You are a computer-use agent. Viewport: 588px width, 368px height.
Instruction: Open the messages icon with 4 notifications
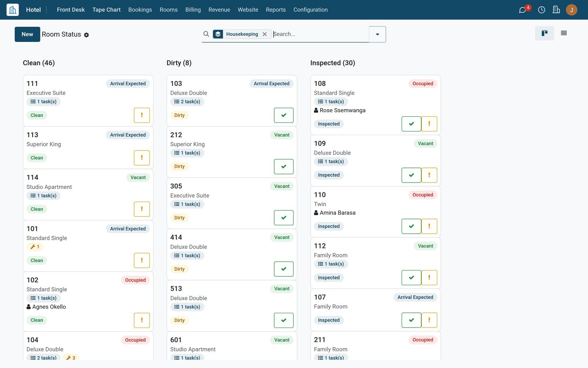click(523, 10)
